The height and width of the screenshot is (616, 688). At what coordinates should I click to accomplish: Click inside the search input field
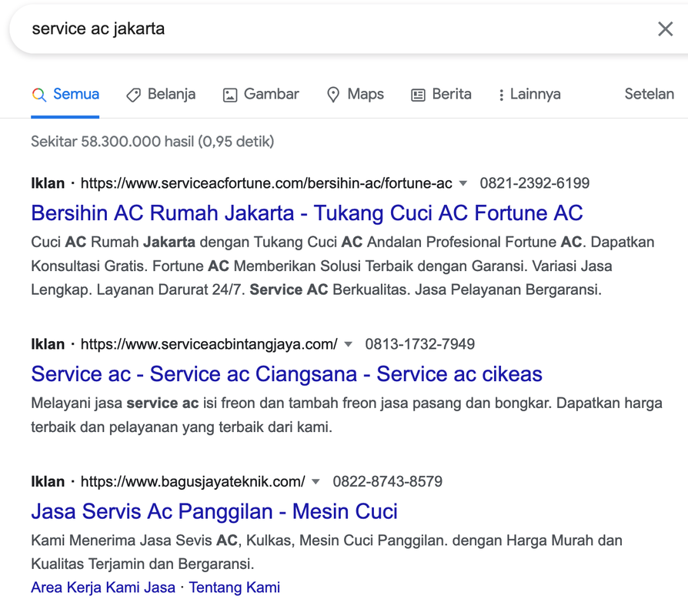point(308,29)
